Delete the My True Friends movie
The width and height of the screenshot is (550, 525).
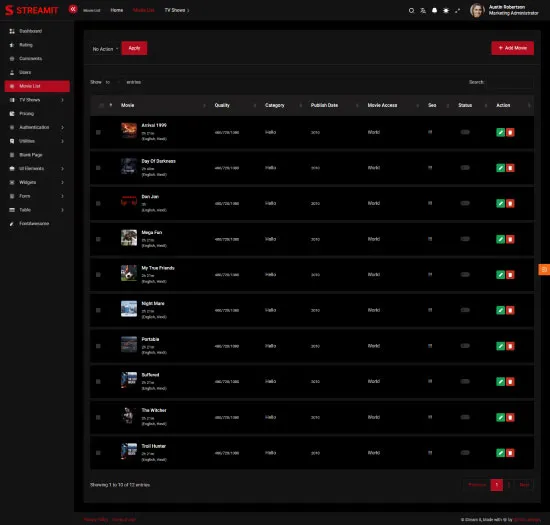pyautogui.click(x=510, y=275)
